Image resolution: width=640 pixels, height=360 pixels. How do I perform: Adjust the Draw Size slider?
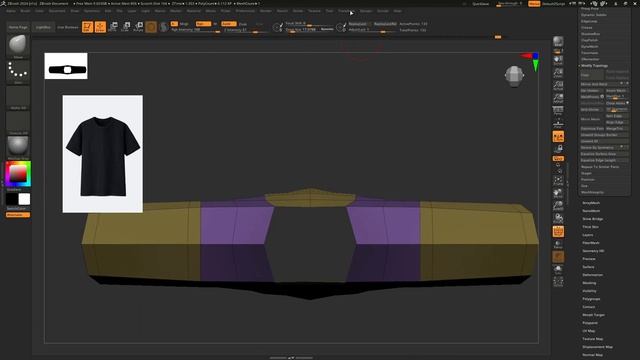point(309,29)
